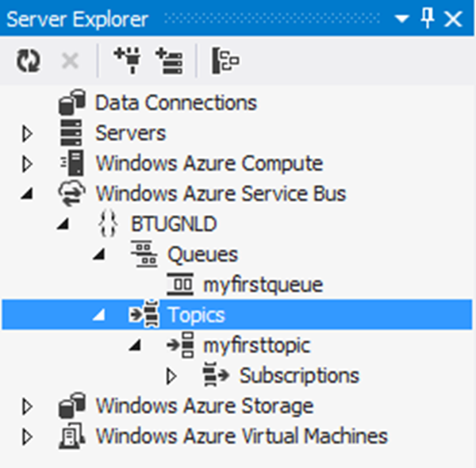Select the Topics tree item
Viewport: 476px width, 468px height.
coord(196,315)
